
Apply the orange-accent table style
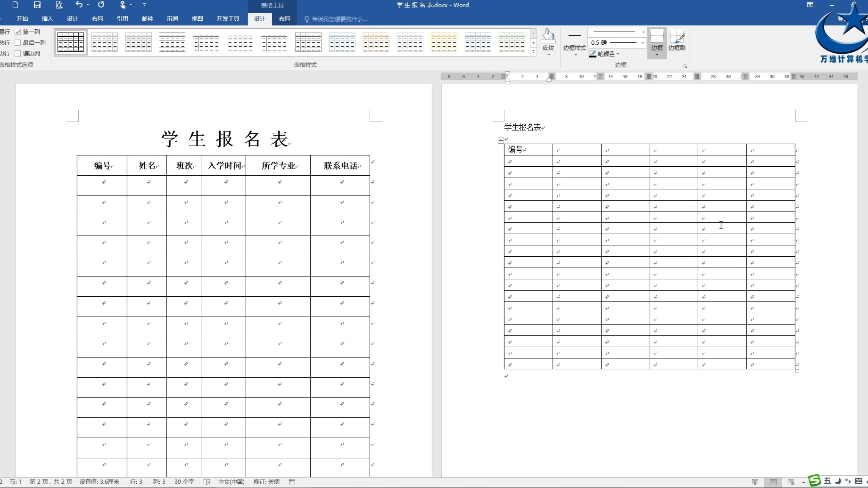(376, 42)
